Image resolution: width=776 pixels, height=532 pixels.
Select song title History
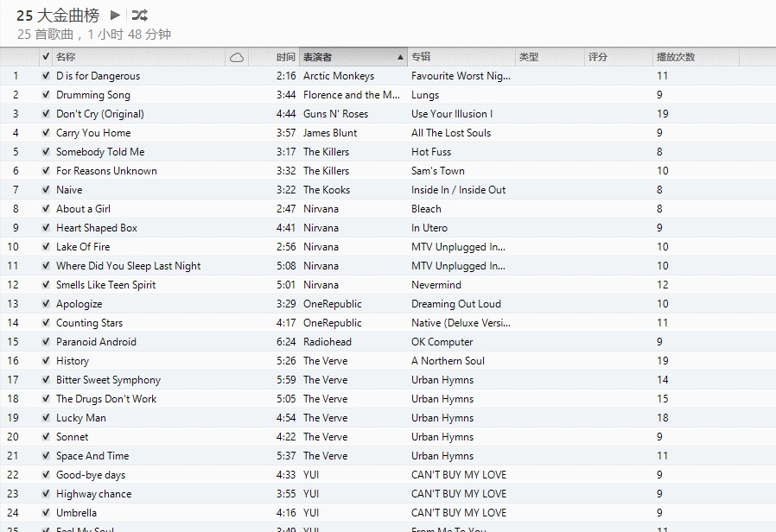[x=73, y=361]
